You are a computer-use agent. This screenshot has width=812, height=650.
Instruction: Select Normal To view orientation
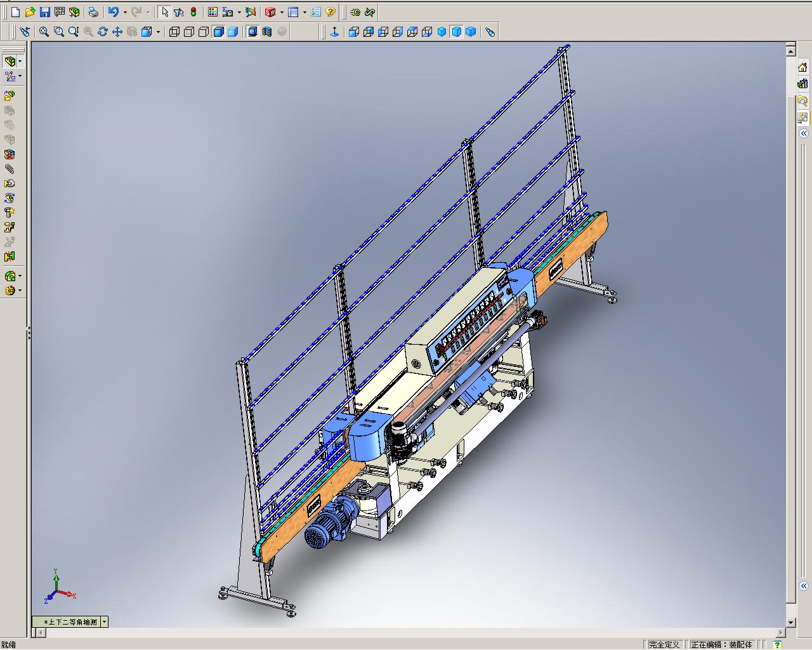coord(335,32)
